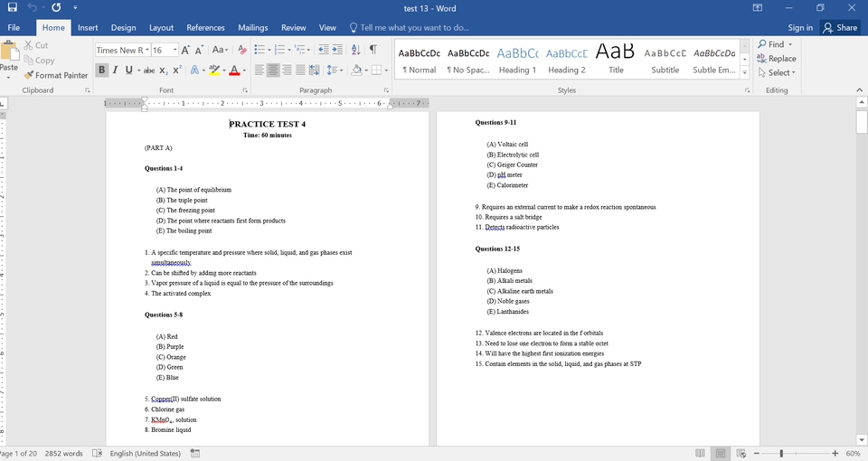
Task: Copy the selection to clipboard
Action: 39,61
